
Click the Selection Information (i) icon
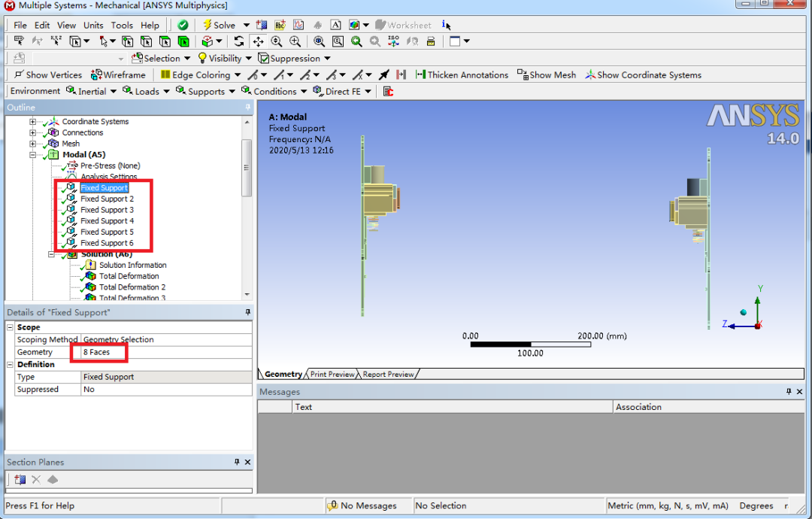446,25
